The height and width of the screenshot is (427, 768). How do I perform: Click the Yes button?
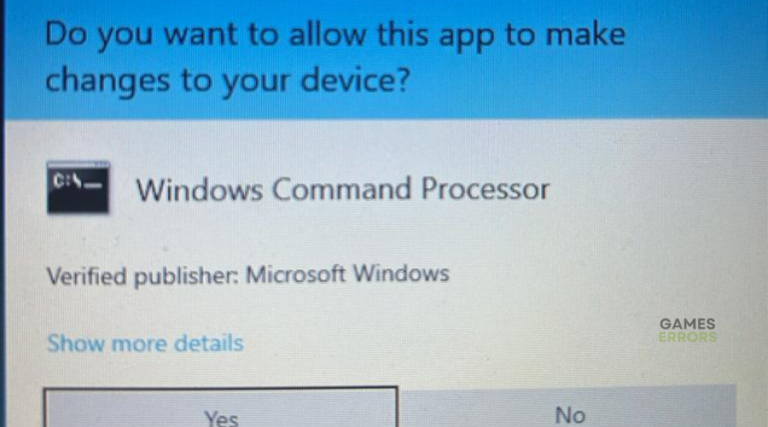(221, 407)
